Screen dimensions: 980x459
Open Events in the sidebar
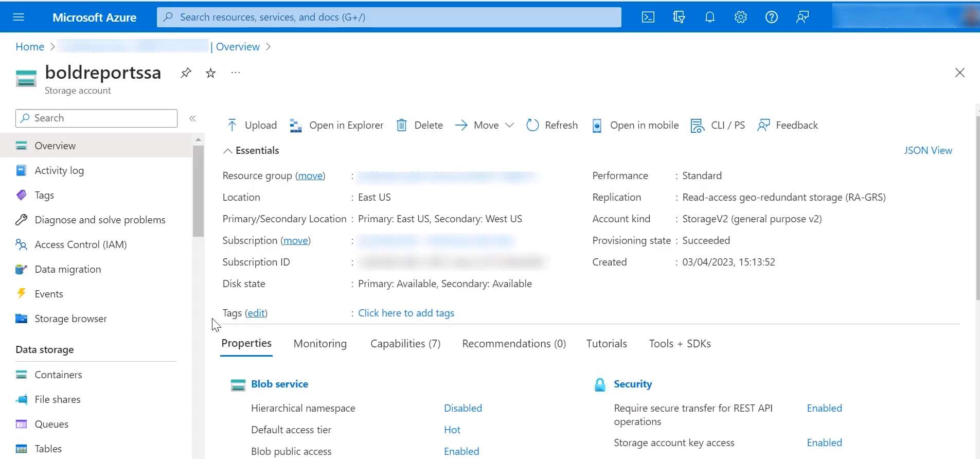(49, 294)
